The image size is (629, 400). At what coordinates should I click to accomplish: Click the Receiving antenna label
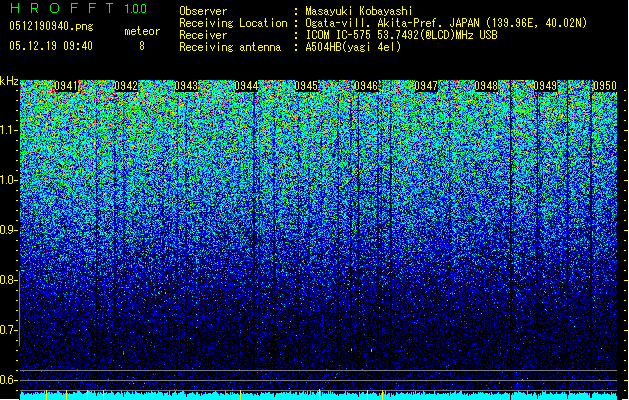point(230,47)
